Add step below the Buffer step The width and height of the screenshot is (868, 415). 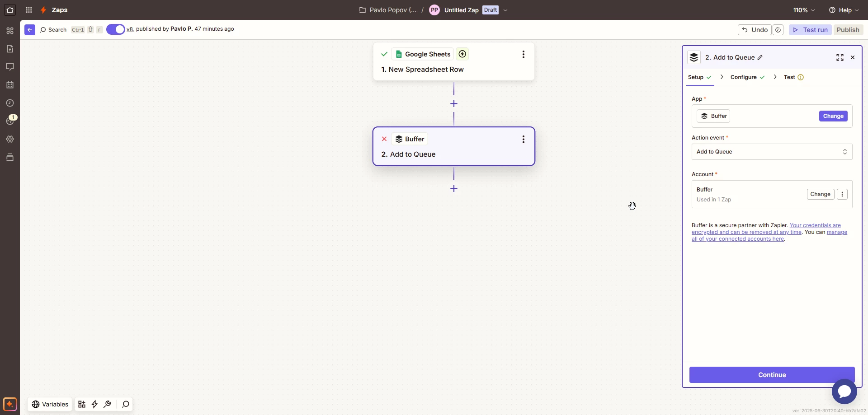click(x=454, y=189)
